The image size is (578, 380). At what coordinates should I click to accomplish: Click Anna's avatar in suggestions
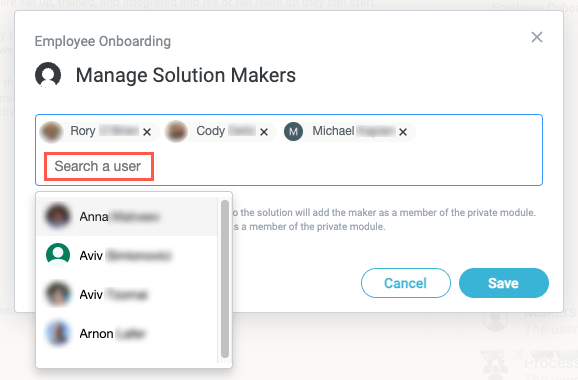(58, 216)
